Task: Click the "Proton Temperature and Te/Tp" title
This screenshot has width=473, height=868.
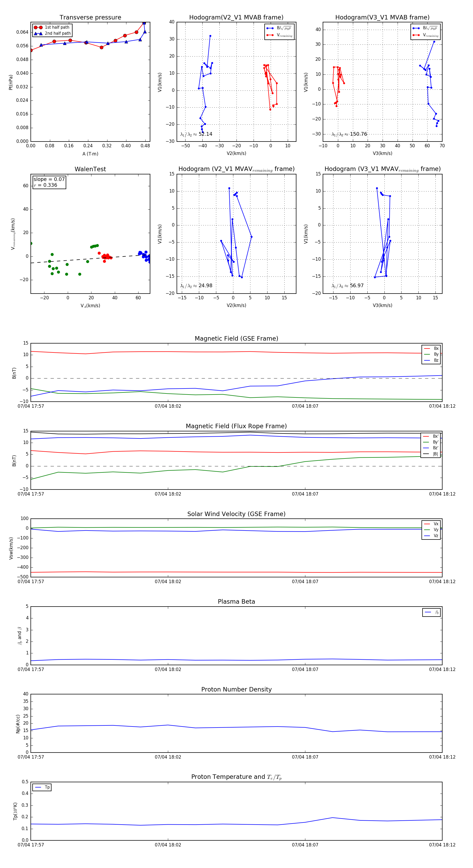Action: pos(236,777)
